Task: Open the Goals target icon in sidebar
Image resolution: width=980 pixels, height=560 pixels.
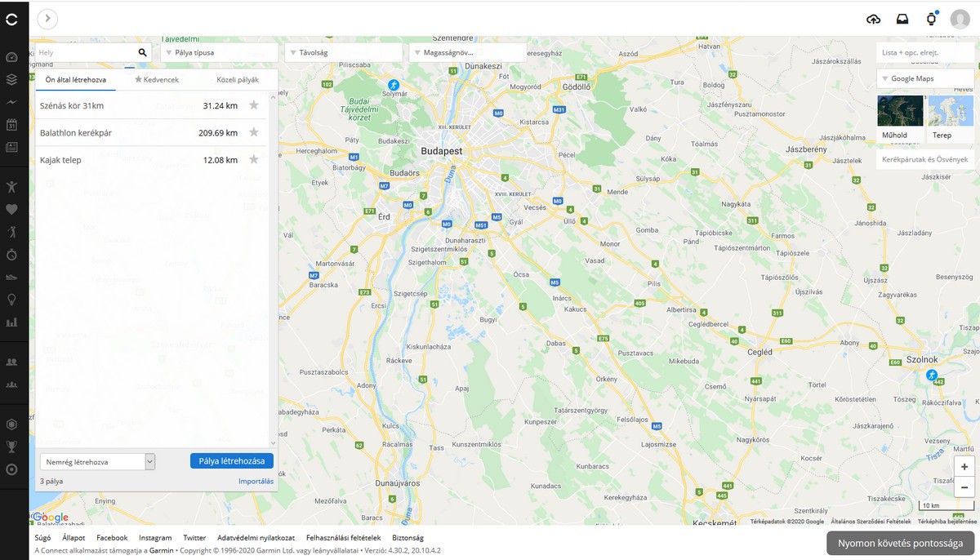Action: pyautogui.click(x=11, y=469)
